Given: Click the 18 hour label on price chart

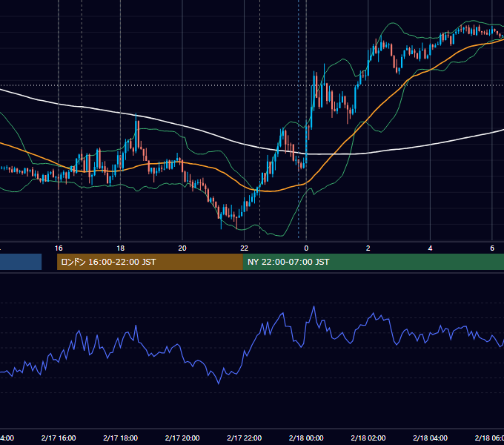Looking at the screenshot, I should pos(121,248).
